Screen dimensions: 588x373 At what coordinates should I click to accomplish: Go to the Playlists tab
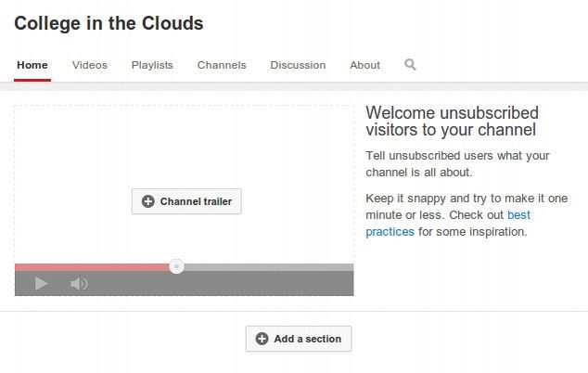[152, 65]
